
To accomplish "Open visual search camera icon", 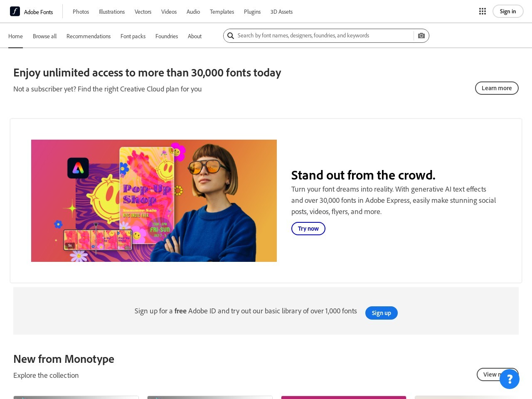I will coord(421,36).
